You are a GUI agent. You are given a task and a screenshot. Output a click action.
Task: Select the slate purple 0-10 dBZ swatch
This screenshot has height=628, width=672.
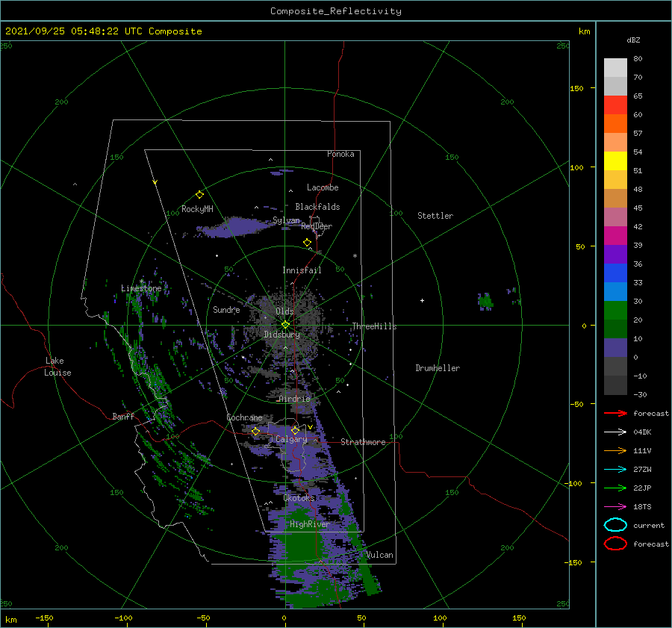(615, 348)
